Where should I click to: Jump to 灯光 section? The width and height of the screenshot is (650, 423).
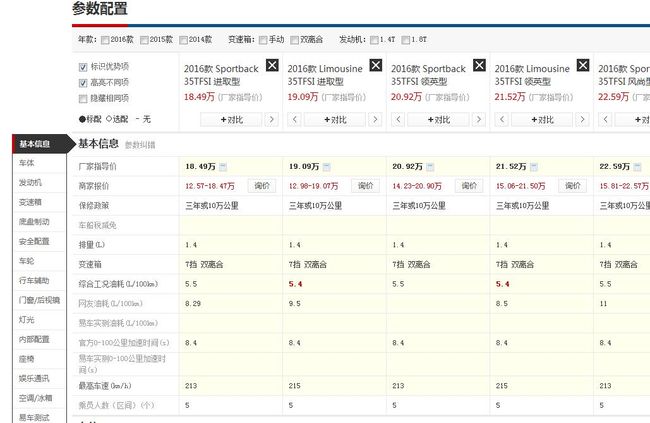click(x=39, y=320)
